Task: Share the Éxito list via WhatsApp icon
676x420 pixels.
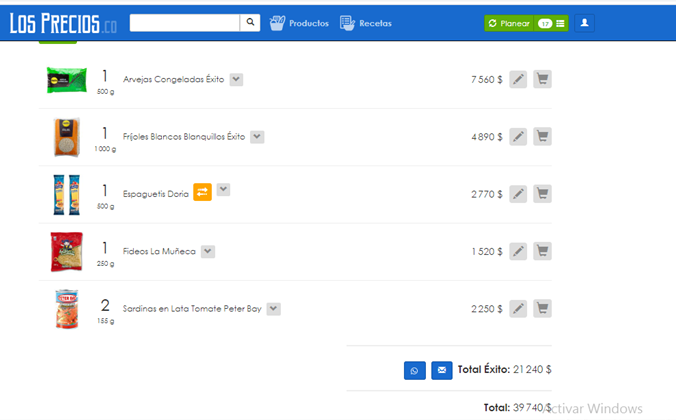Action: point(415,370)
